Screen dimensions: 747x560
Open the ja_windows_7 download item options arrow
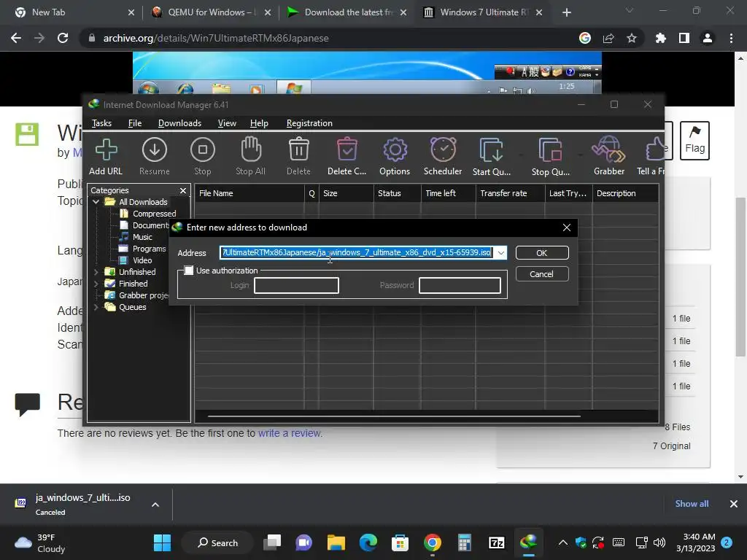[155, 505]
